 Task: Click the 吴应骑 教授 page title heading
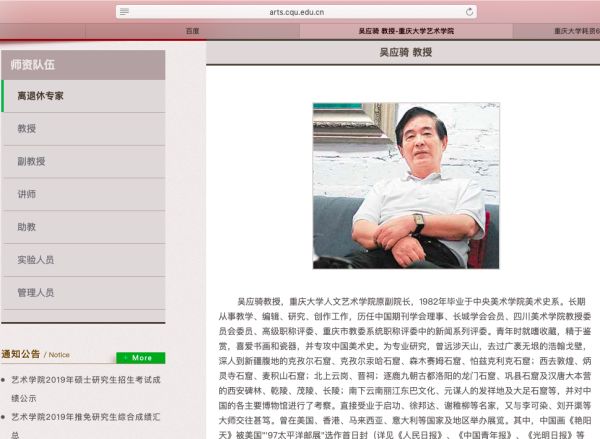[x=403, y=52]
